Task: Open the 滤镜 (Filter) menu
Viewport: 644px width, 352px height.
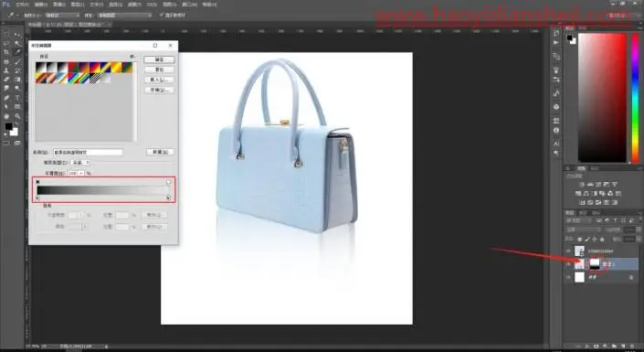Action: point(134,5)
